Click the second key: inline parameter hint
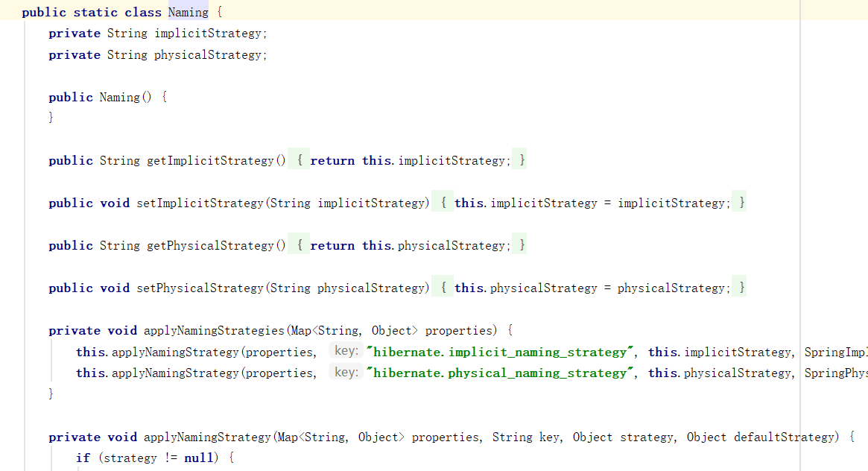868x471 pixels. [345, 372]
